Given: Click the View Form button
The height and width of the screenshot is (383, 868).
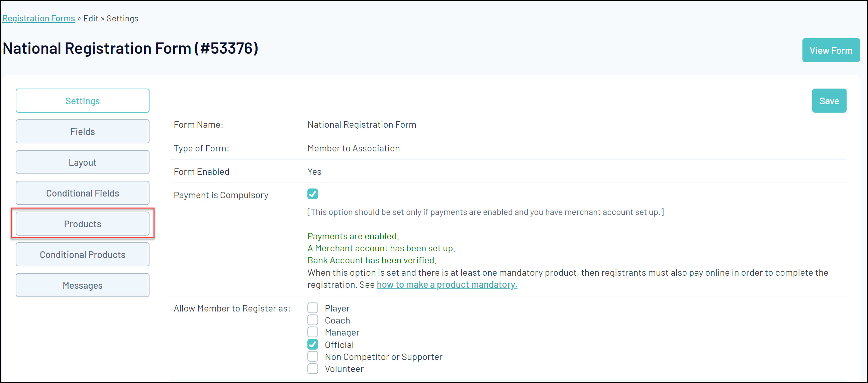Looking at the screenshot, I should pyautogui.click(x=831, y=50).
